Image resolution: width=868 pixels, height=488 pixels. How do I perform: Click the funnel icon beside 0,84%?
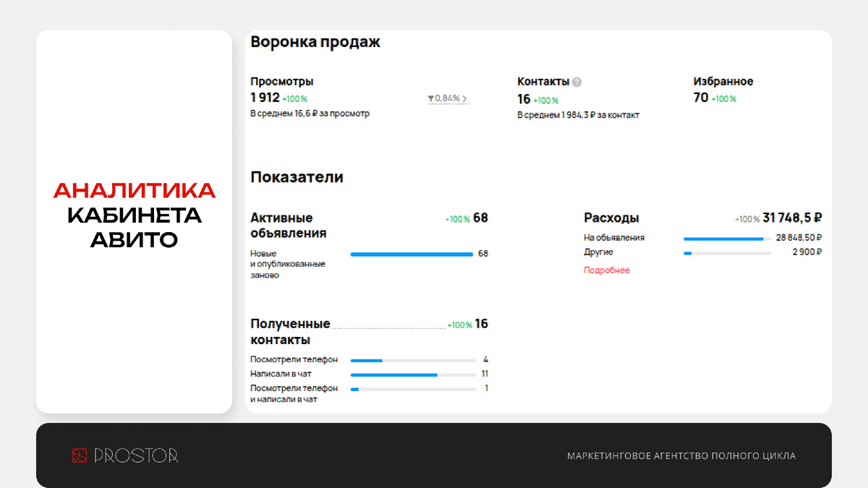coord(431,98)
